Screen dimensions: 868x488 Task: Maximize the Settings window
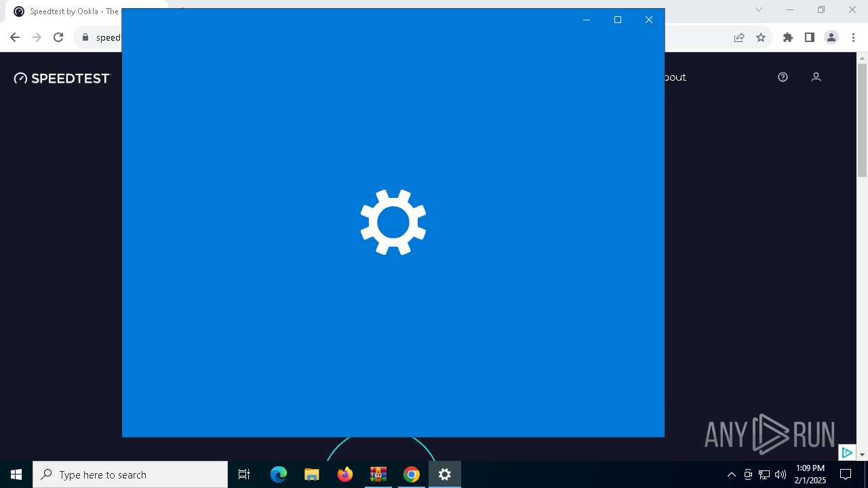(618, 20)
